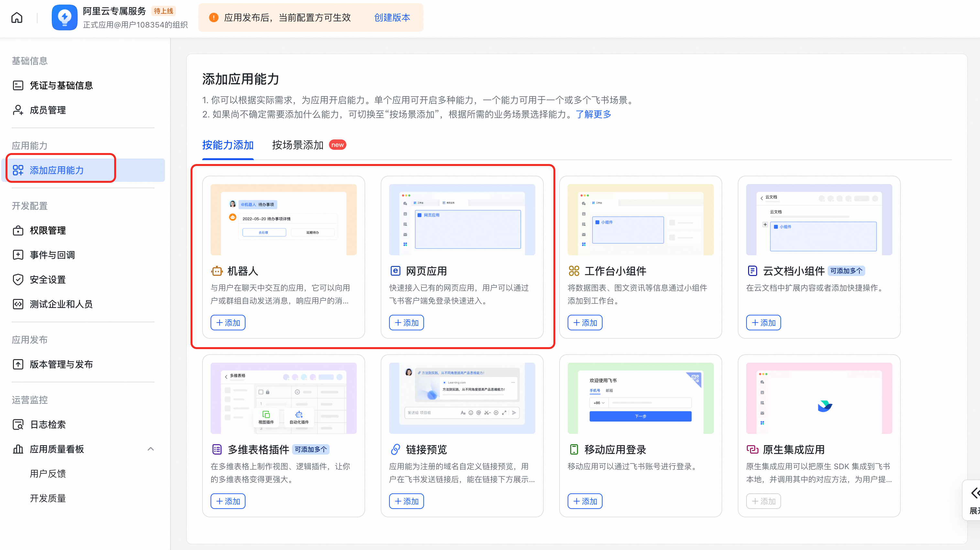
Task: Click 创建版本 link in the banner
Action: [x=392, y=17]
